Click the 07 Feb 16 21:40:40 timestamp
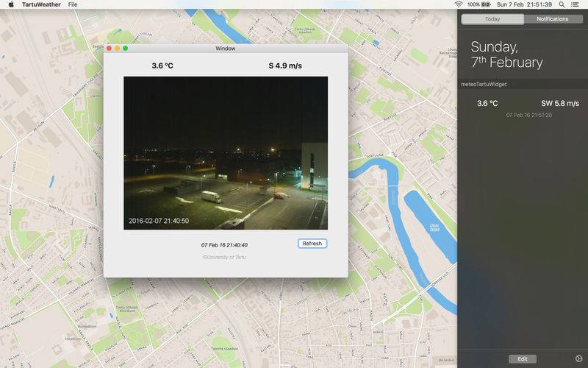Screen dimensions: 588x368 pos(224,245)
